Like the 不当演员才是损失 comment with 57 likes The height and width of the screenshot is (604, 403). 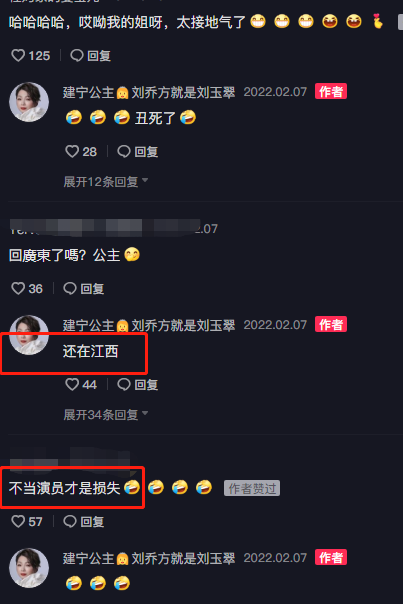pyautogui.click(x=27, y=522)
